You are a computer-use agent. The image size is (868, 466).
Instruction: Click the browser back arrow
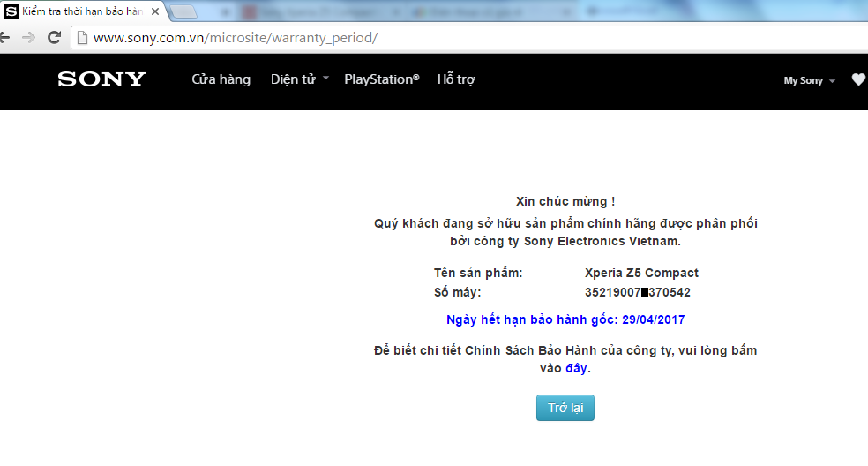pos(4,38)
